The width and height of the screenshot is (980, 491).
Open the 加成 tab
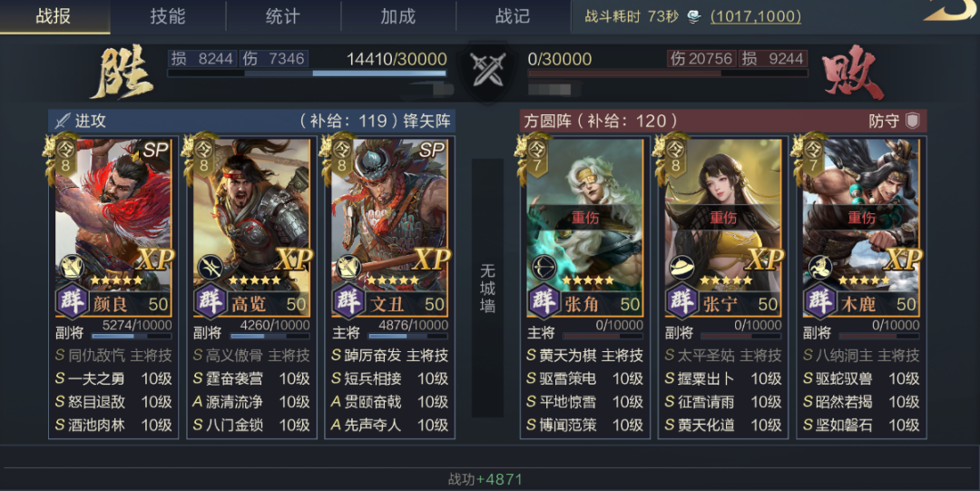click(x=398, y=16)
